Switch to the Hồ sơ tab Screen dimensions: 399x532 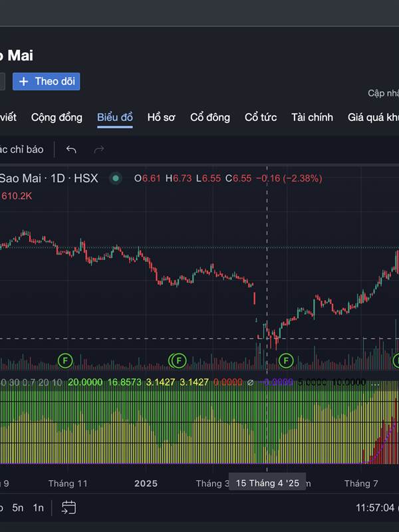(x=161, y=118)
